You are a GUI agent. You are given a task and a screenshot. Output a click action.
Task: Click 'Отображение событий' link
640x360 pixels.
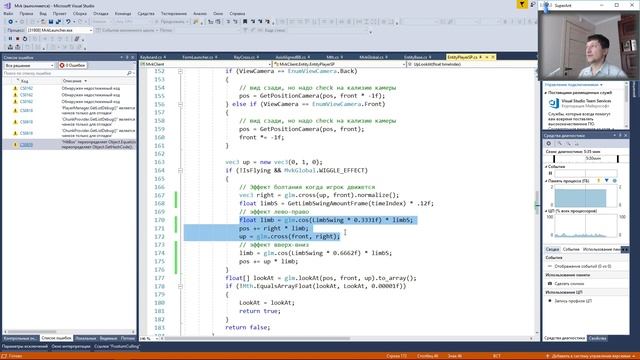[x=582, y=266]
